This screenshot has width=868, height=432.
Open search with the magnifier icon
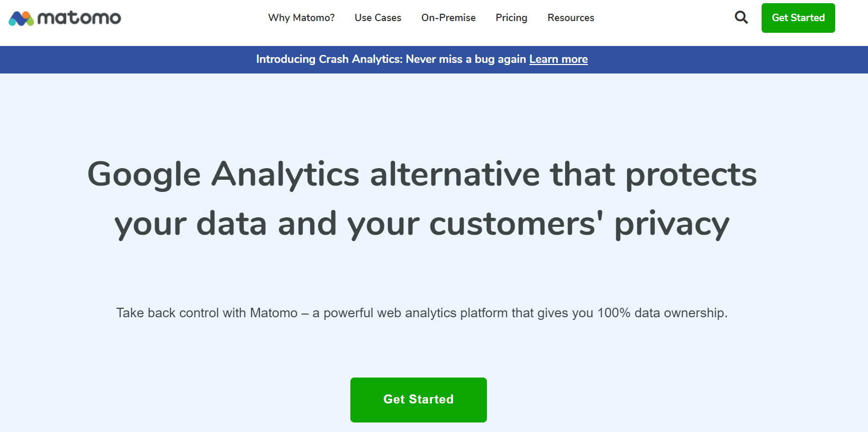coord(742,17)
